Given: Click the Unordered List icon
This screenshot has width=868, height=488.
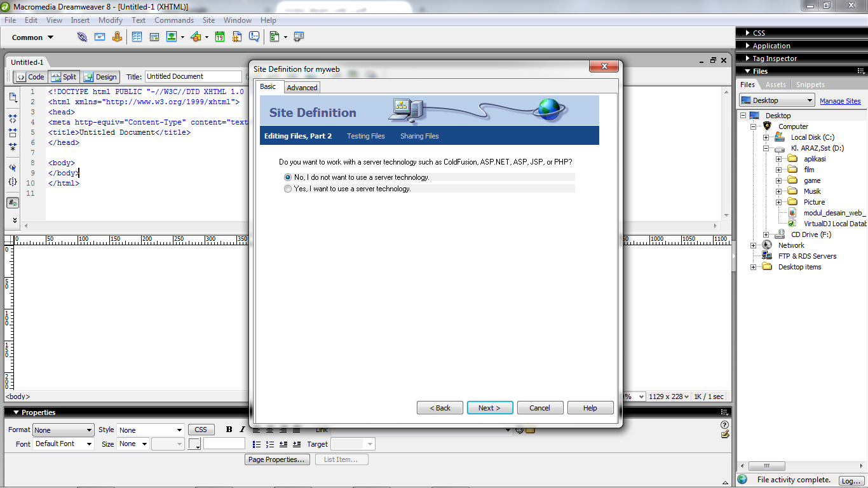Looking at the screenshot, I should pos(257,444).
